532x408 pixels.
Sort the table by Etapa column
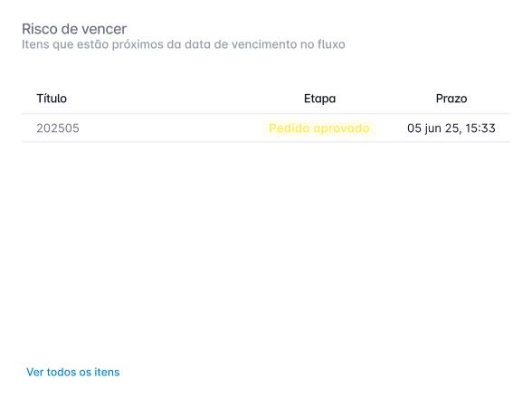[x=319, y=99]
